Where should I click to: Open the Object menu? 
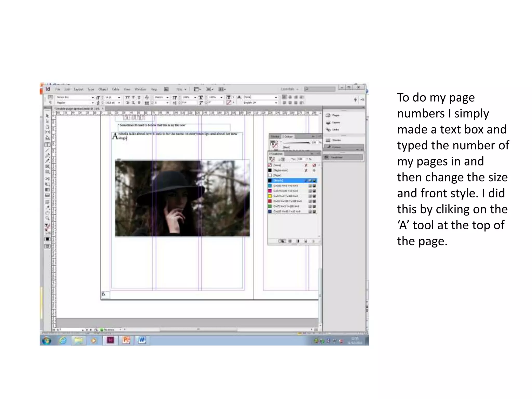pyautogui.click(x=103, y=89)
